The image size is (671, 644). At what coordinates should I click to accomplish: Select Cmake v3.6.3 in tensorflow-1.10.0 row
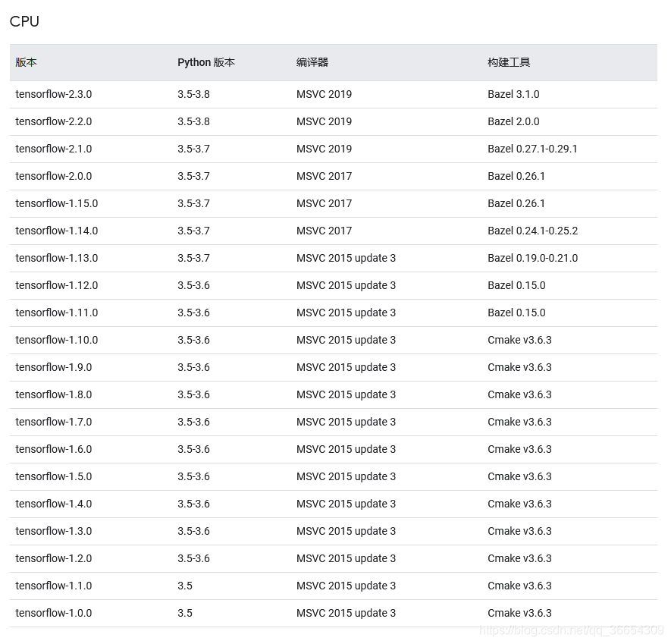(519, 340)
